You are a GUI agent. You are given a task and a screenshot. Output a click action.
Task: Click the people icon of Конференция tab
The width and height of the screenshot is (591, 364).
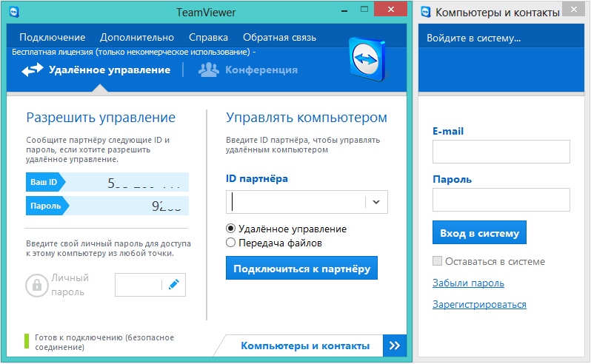click(x=209, y=70)
